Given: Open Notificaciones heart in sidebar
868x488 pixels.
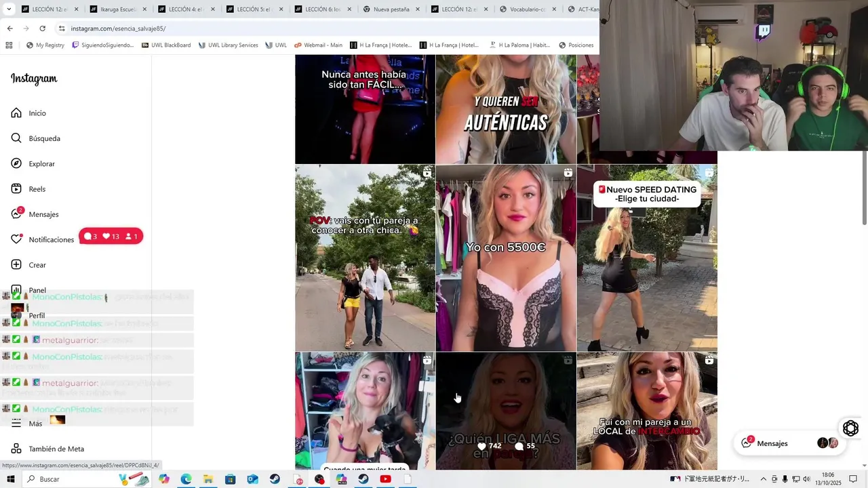Looking at the screenshot, I should tap(42, 239).
